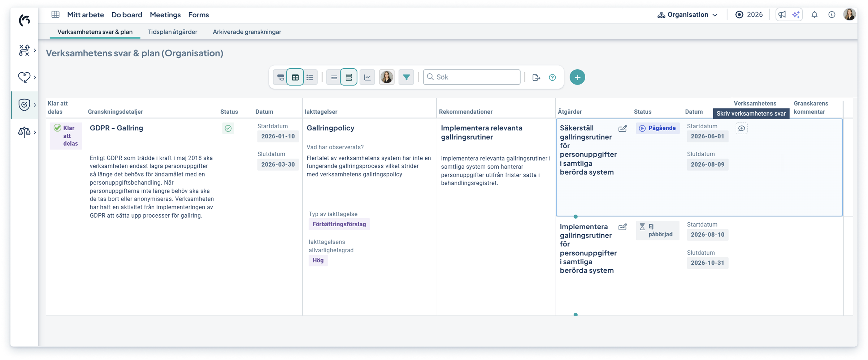Select expanded row density

click(348, 77)
